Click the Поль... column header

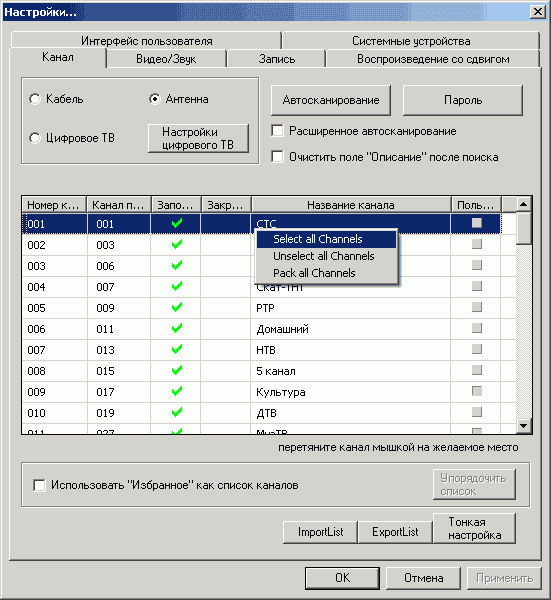[x=476, y=205]
